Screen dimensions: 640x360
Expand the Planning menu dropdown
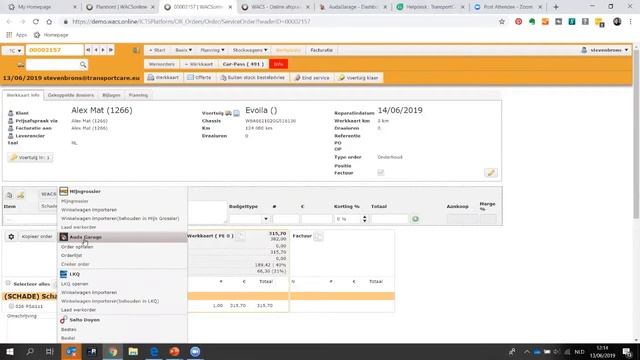click(x=212, y=50)
